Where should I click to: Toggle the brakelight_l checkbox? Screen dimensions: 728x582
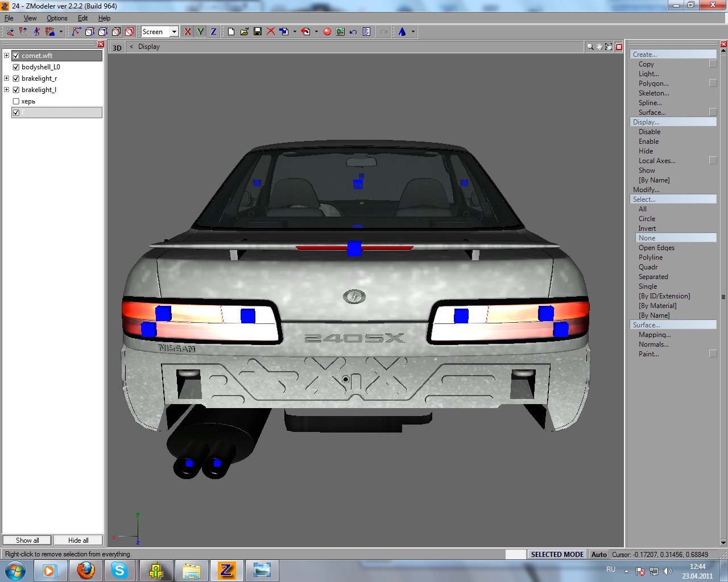pyautogui.click(x=16, y=90)
